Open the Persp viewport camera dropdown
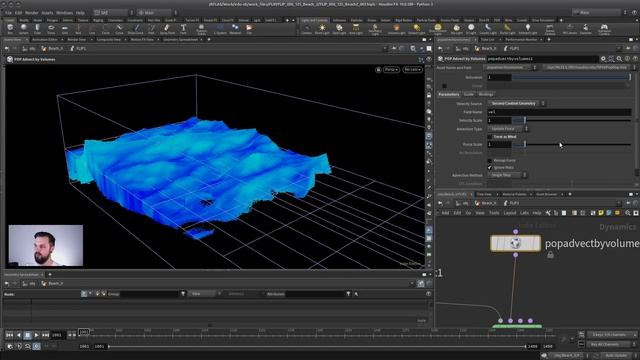Viewport: 640px width, 360px height. click(x=391, y=70)
